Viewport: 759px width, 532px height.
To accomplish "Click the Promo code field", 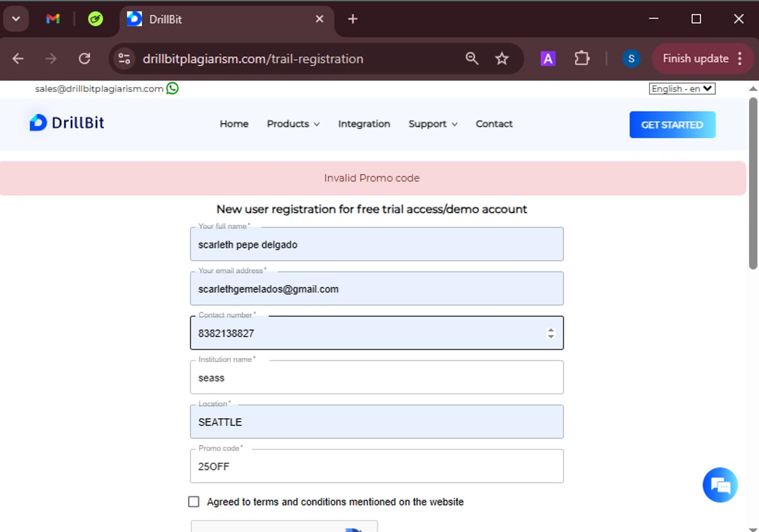I will [376, 466].
